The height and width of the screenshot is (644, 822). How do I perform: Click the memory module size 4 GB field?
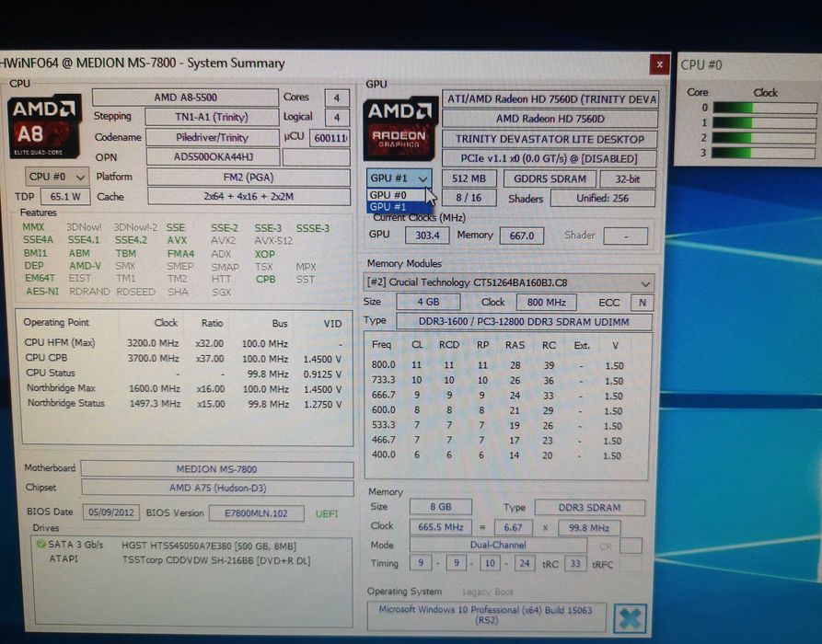click(428, 302)
